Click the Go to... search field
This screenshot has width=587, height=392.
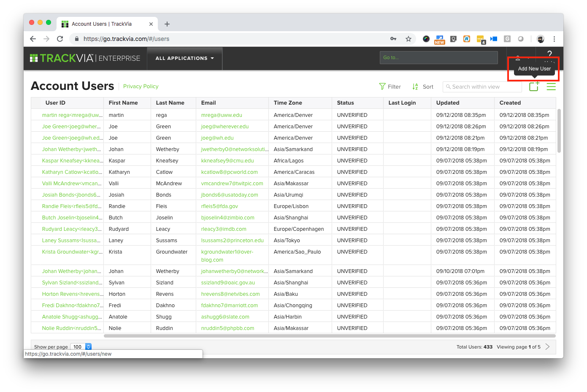click(x=438, y=57)
